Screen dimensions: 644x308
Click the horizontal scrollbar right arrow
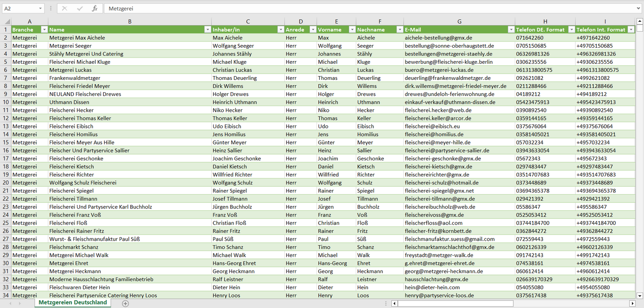pos(632,304)
